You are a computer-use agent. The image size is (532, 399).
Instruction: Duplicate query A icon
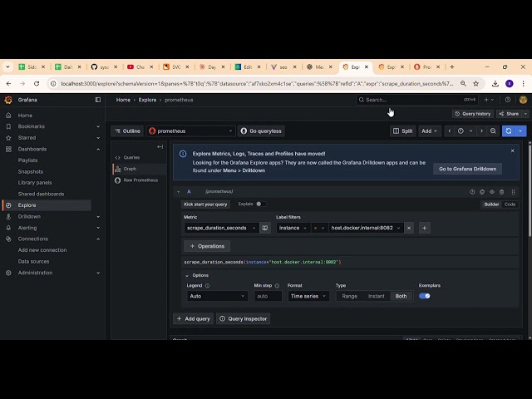[482, 192]
